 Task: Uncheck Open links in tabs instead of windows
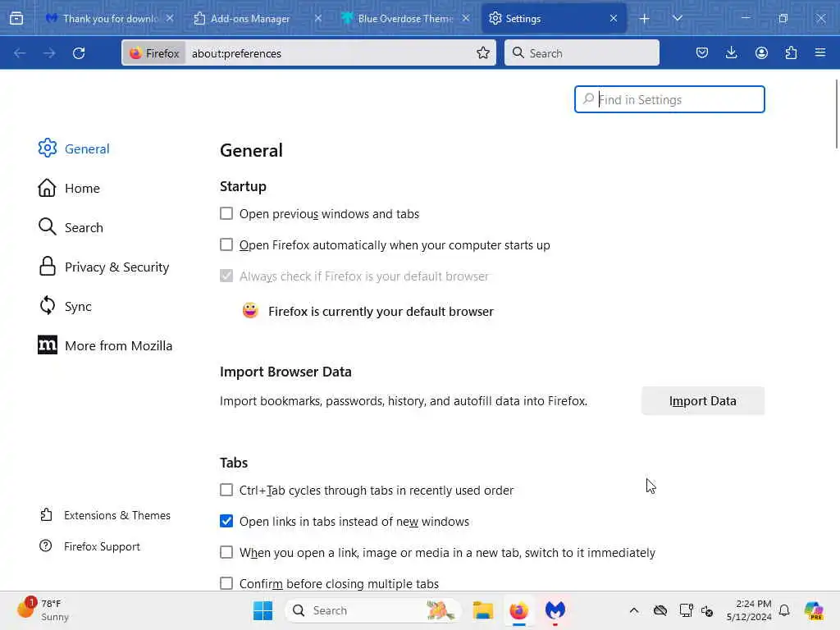pos(226,521)
